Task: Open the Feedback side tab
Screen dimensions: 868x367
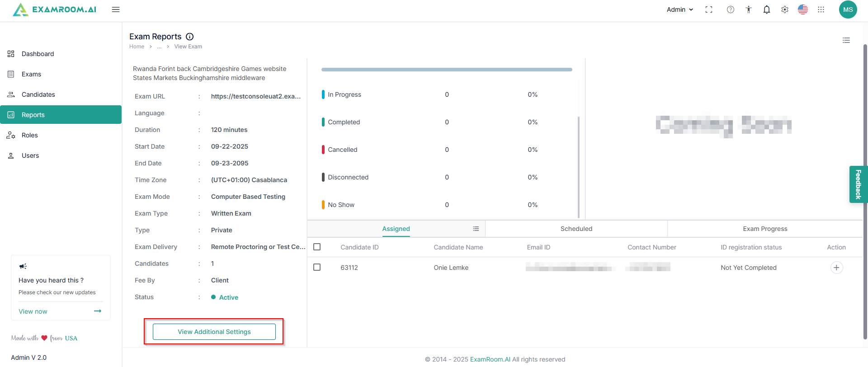Action: pyautogui.click(x=858, y=184)
